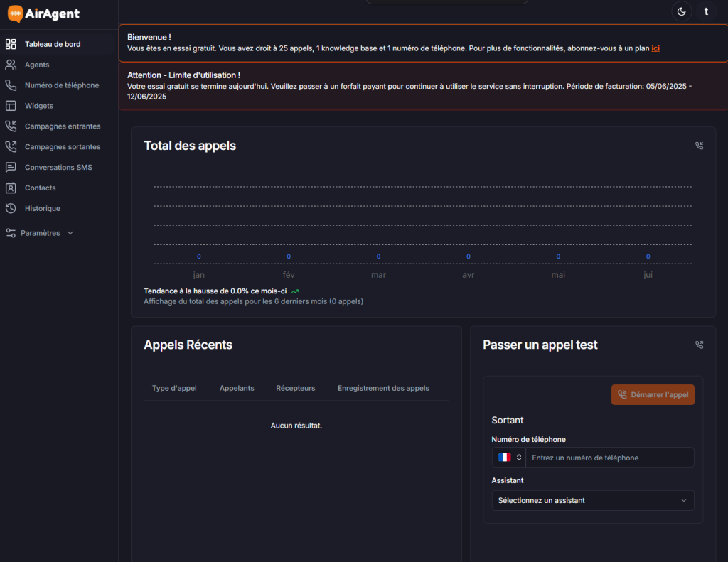Toggle dark mode with the moon button
728x562 pixels.
tap(682, 11)
